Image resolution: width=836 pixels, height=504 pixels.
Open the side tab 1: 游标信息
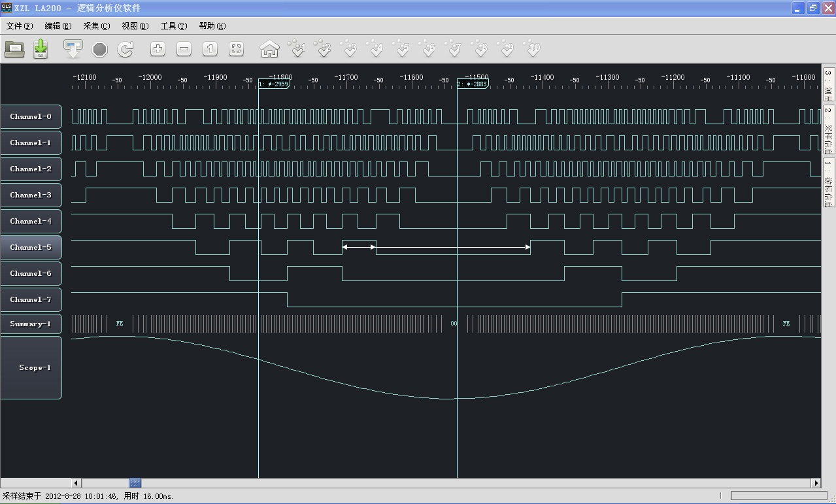(828, 184)
